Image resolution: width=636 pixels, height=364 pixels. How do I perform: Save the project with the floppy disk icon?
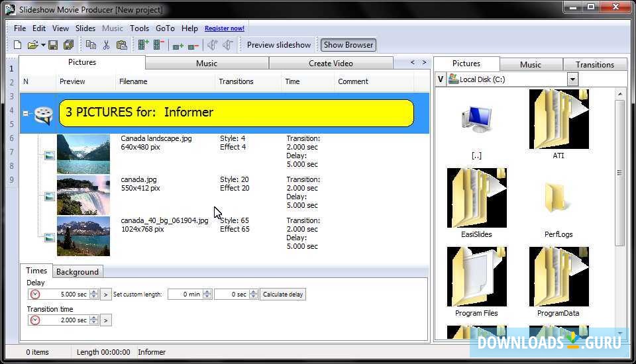coord(53,45)
